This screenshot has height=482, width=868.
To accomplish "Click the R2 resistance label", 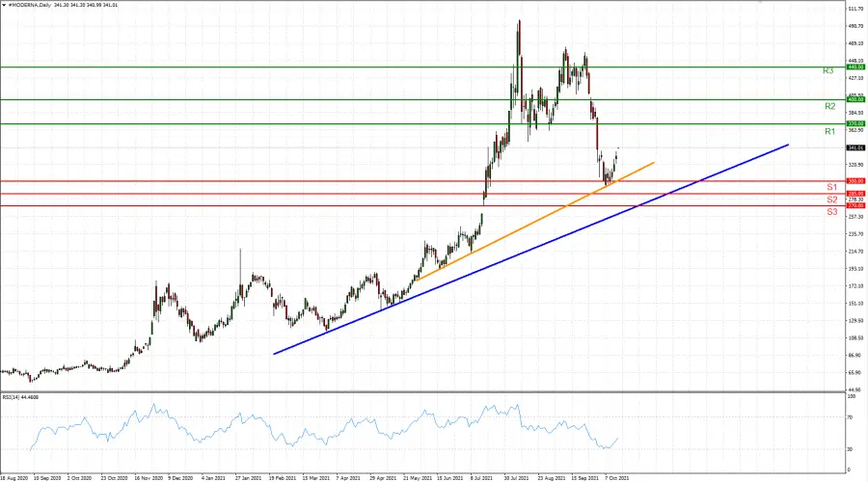I will [x=829, y=106].
